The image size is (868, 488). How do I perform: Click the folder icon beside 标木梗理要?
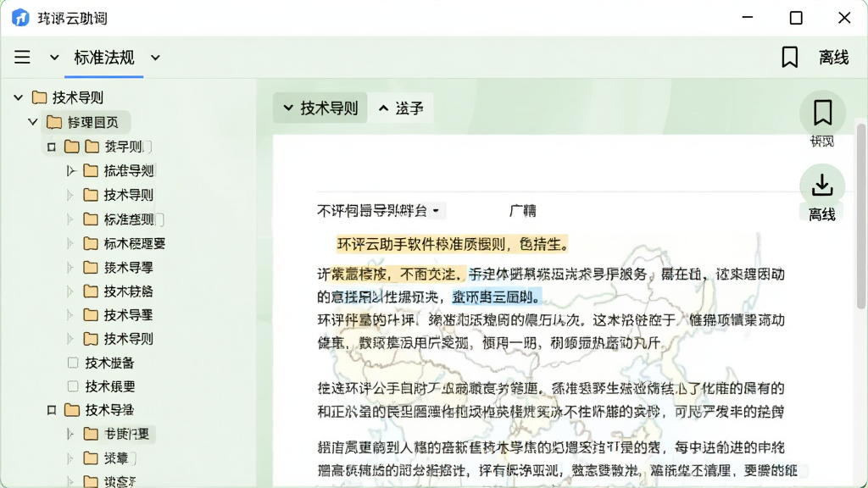tap(91, 243)
